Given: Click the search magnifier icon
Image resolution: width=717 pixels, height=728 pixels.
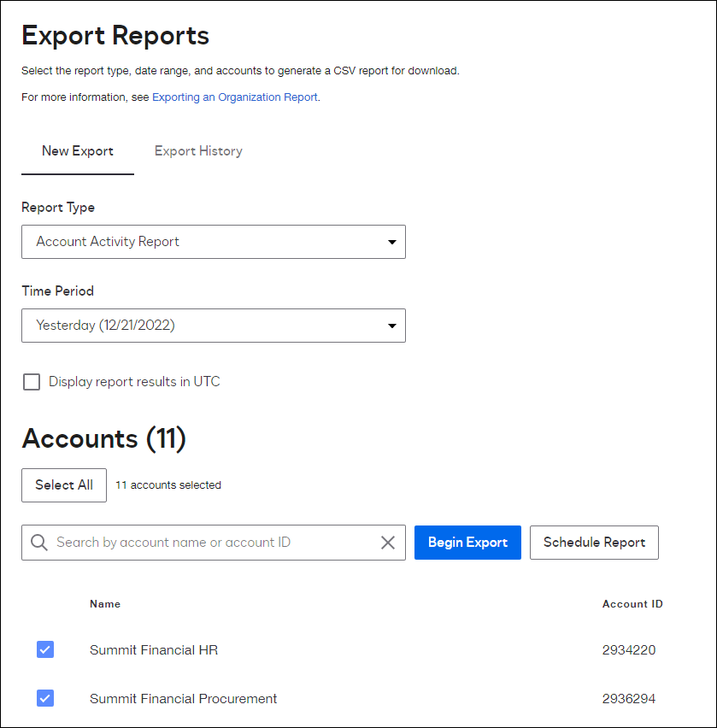Looking at the screenshot, I should click(x=39, y=542).
